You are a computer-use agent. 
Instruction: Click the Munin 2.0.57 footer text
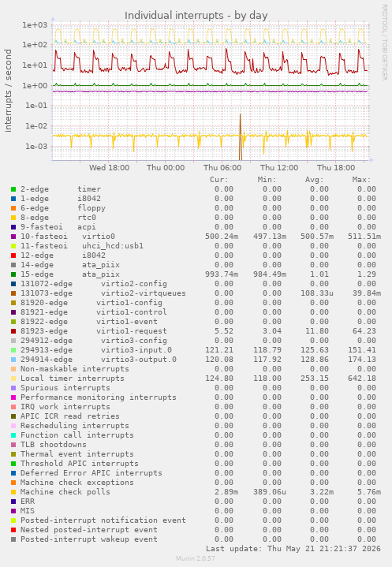[x=196, y=558]
